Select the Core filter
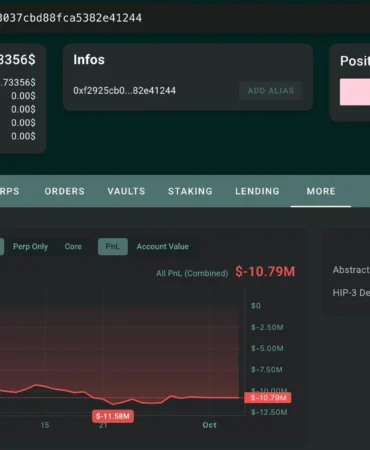The width and height of the screenshot is (370, 450). coord(73,247)
